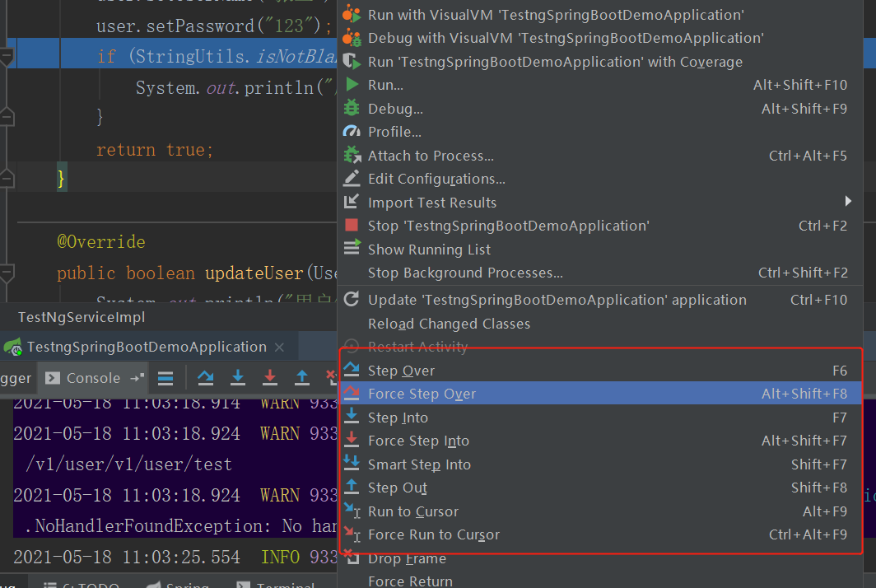Viewport: 876px width, 588px height.
Task: Select the TestngSpringBootDemoApplication debug session tab
Action: [x=145, y=347]
